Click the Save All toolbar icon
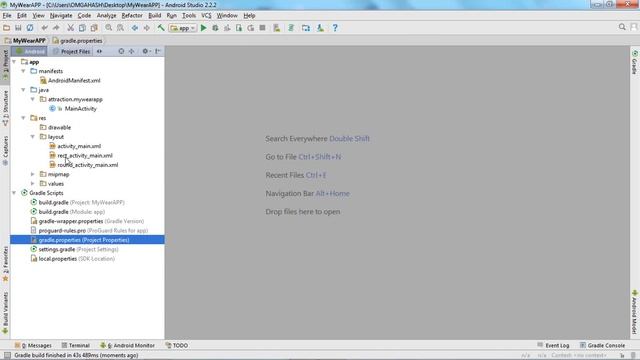The image size is (640, 360). 18,28
